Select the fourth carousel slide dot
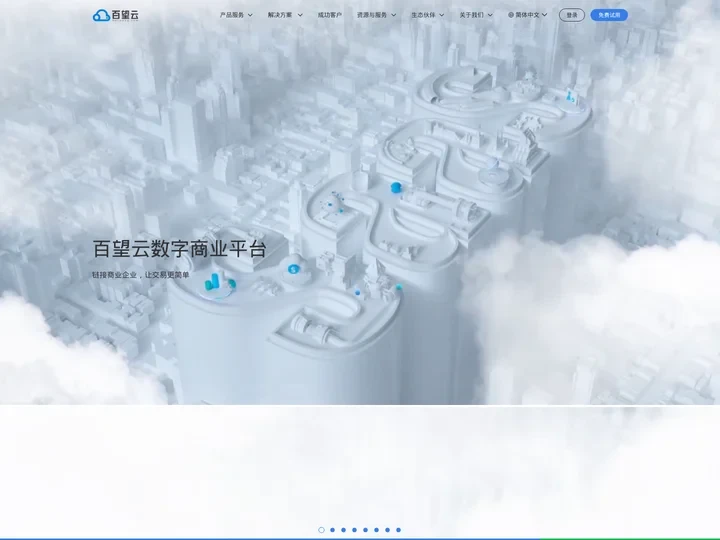The height and width of the screenshot is (540, 720). pyautogui.click(x=354, y=530)
